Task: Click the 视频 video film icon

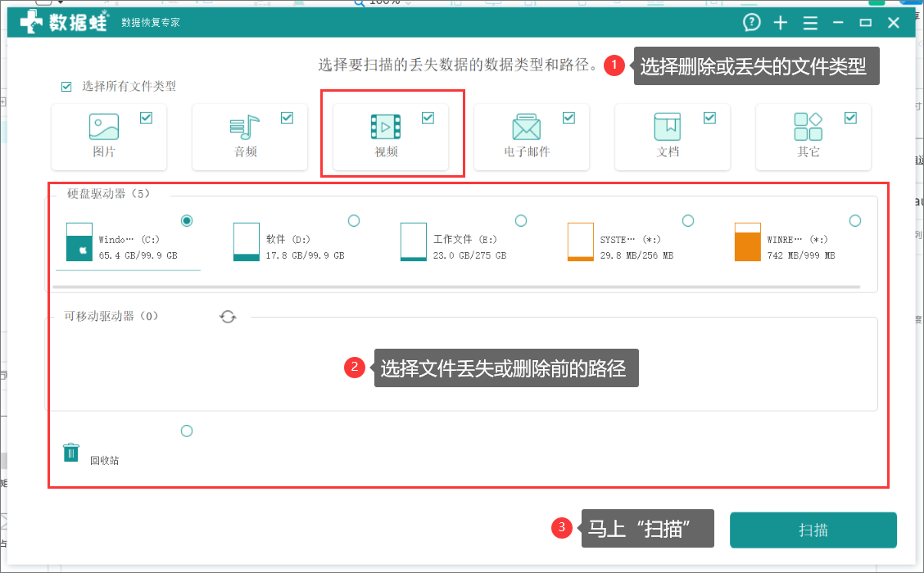Action: [385, 127]
